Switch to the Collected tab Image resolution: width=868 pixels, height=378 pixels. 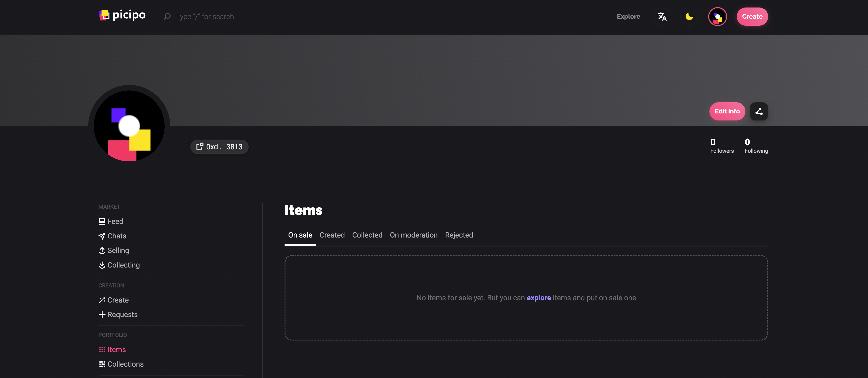coord(367,235)
